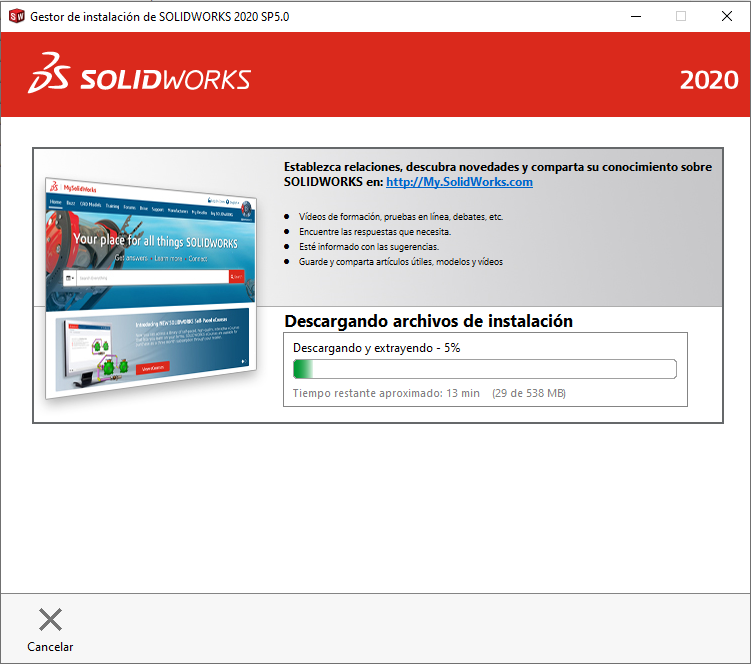This screenshot has width=751, height=664.
Task: Select 'Tiempo restante aproximado: 13 min' text
Action: 386,393
